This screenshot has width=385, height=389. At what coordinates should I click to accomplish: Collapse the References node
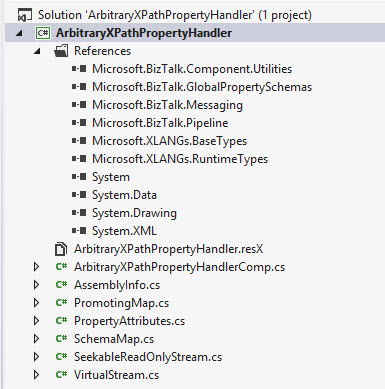pyautogui.click(x=37, y=51)
